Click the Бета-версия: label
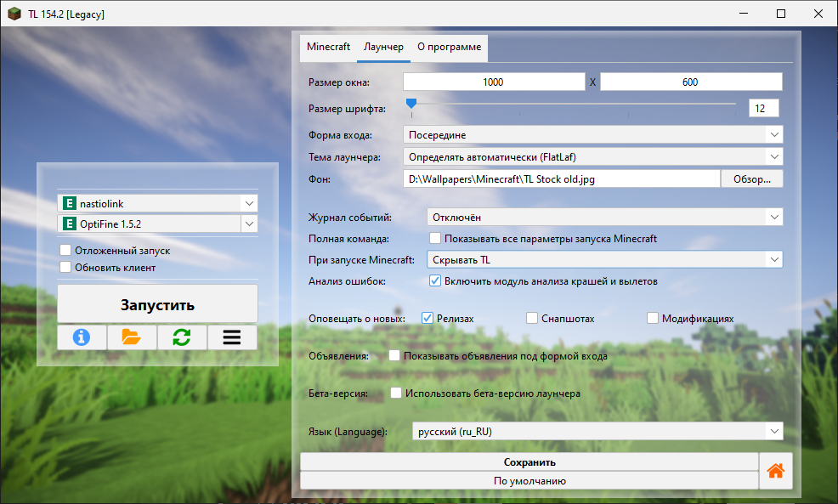 click(x=337, y=394)
